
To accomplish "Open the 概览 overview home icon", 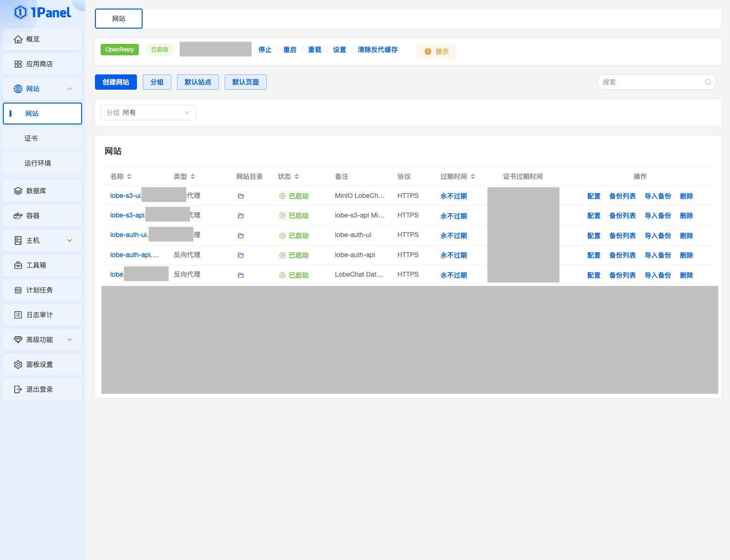I will [18, 39].
